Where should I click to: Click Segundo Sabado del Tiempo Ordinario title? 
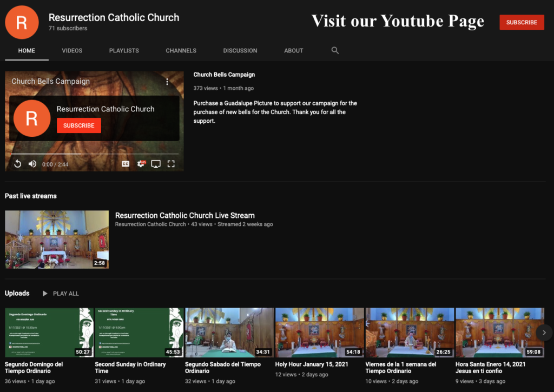(222, 368)
